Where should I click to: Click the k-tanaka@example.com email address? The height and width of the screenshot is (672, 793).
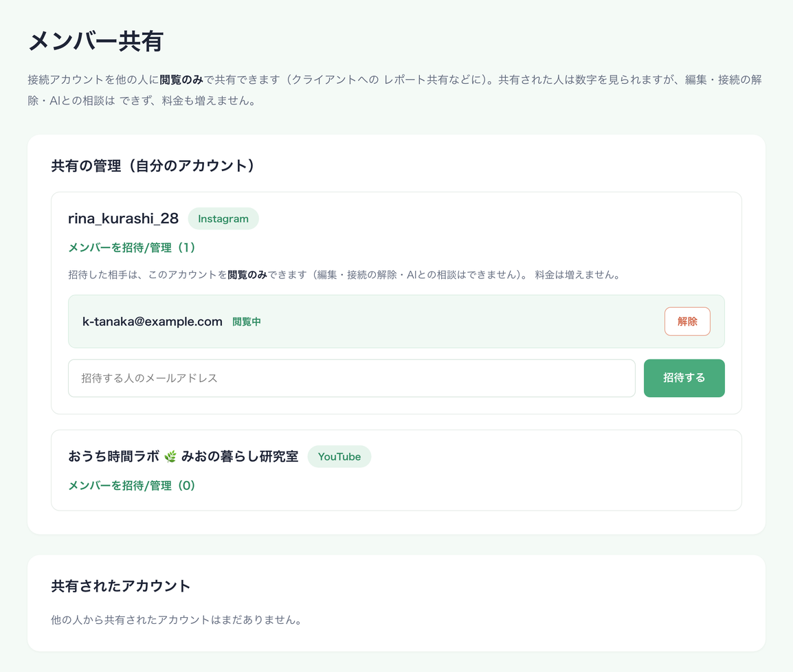(153, 322)
